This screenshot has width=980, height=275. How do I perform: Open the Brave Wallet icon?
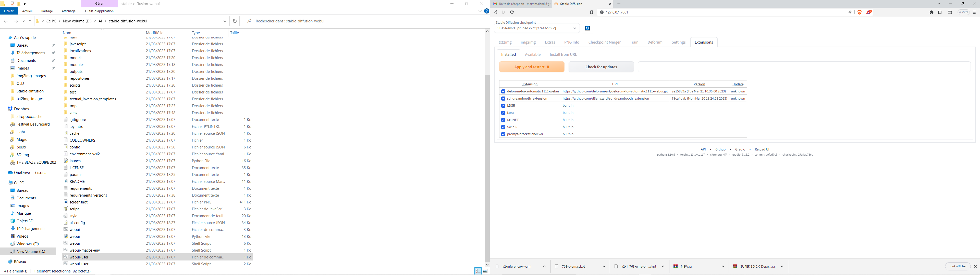tap(950, 12)
